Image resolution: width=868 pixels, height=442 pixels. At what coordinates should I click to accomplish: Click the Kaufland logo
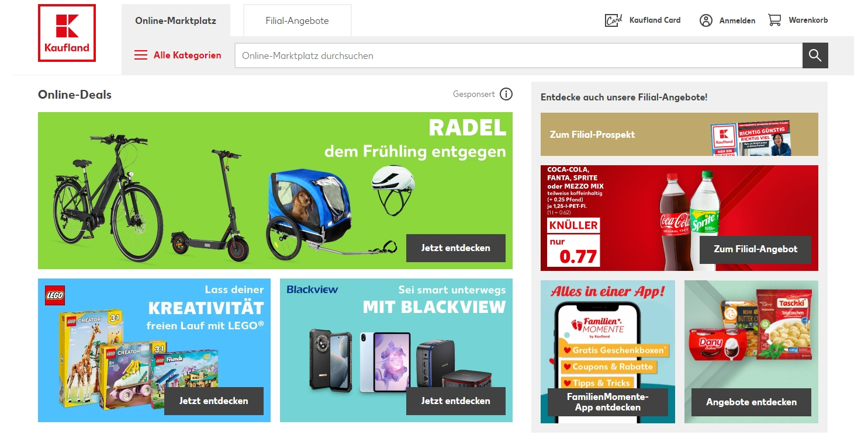click(x=67, y=33)
